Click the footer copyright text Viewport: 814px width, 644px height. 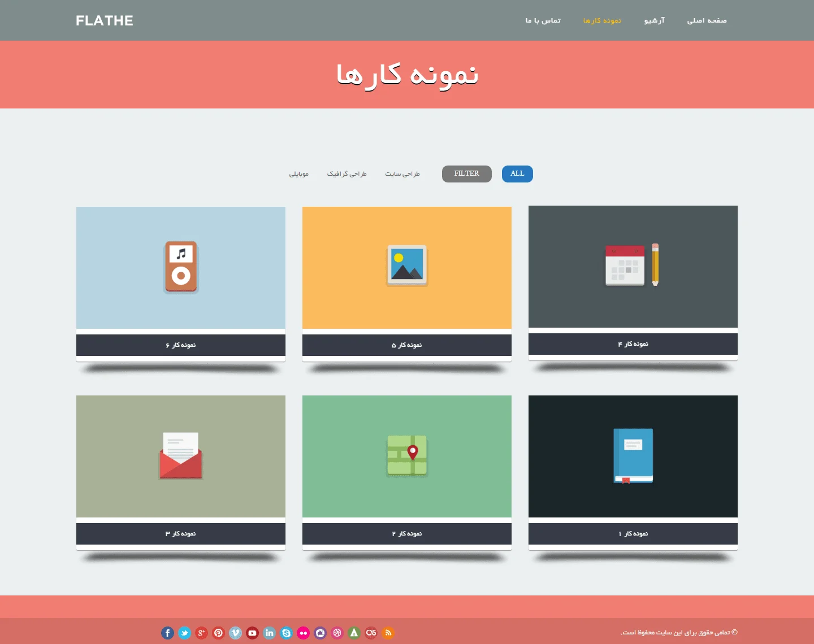pyautogui.click(x=679, y=633)
